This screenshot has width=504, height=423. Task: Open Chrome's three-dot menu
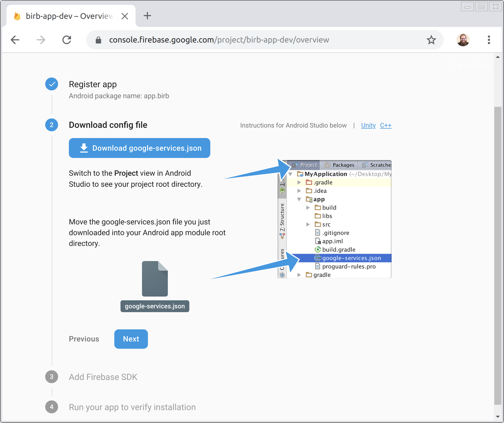coord(489,40)
